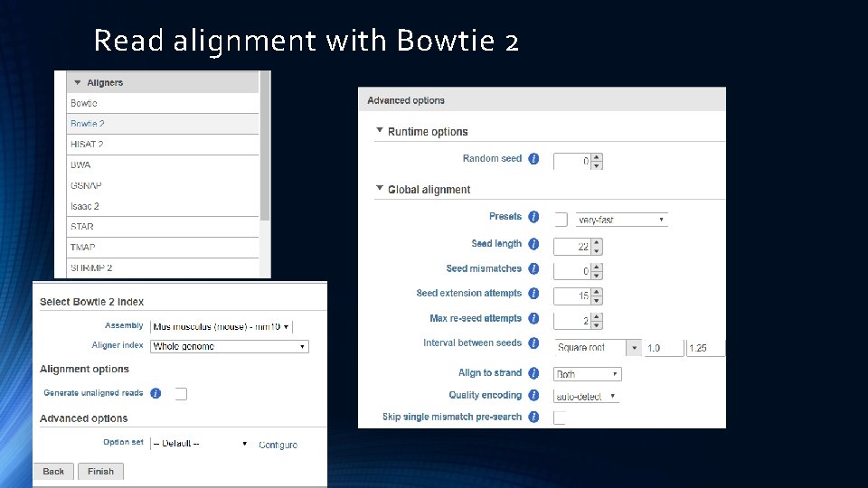
Task: Click the Back button
Action: (53, 472)
